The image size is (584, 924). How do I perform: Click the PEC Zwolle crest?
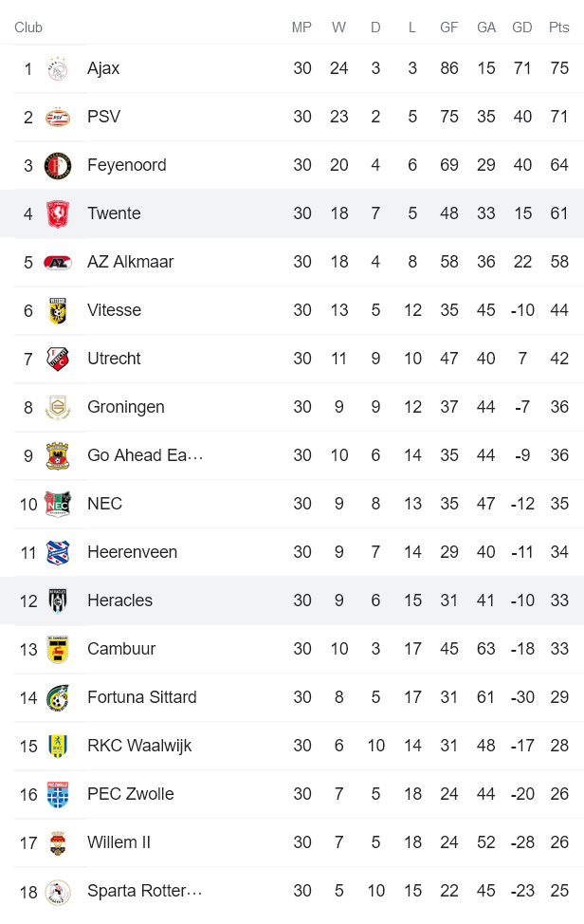[58, 794]
